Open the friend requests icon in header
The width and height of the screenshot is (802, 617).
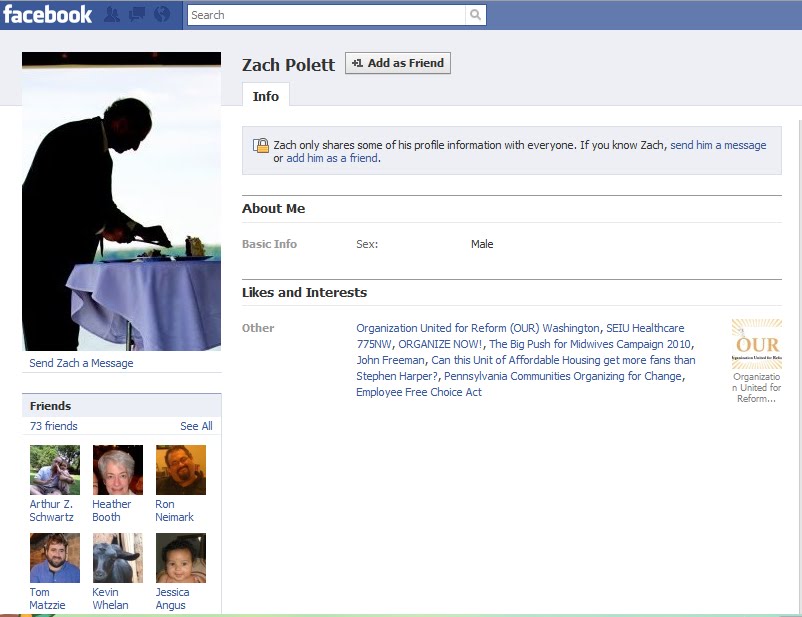[x=112, y=15]
